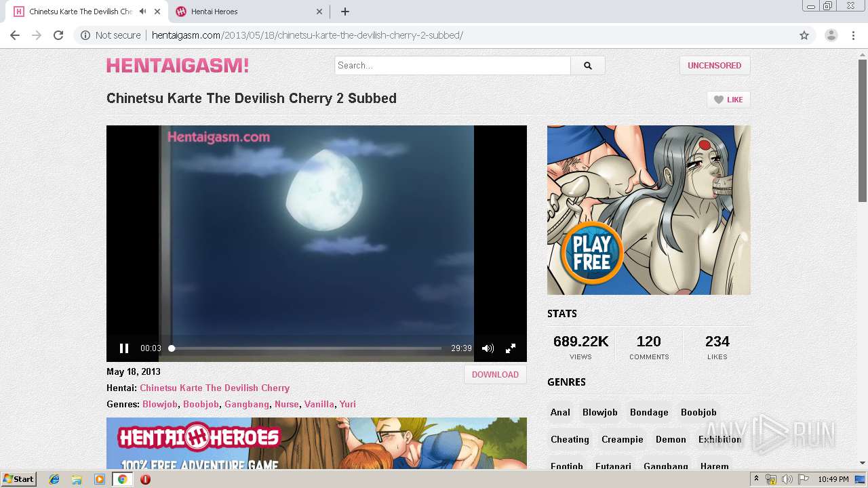This screenshot has height=488, width=868.
Task: Open a new browser tab
Action: (345, 12)
